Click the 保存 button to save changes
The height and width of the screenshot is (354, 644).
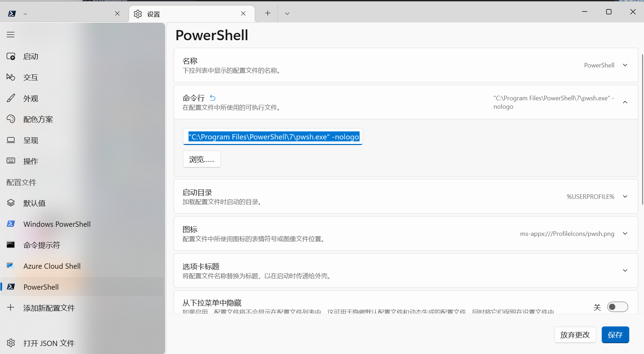[615, 334]
